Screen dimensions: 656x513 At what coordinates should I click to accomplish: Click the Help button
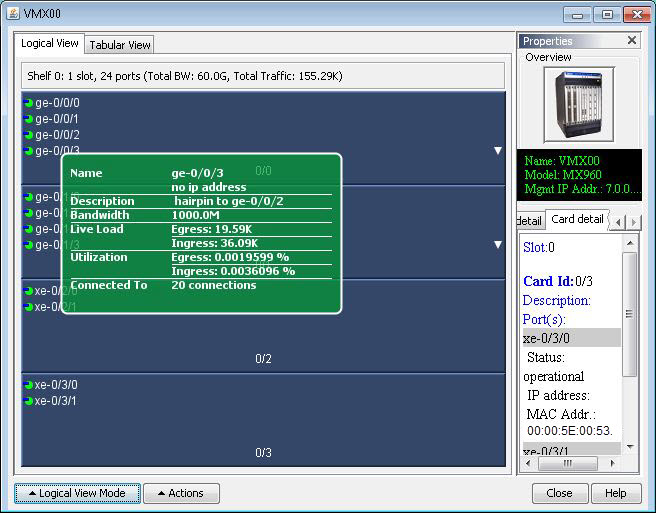click(616, 493)
